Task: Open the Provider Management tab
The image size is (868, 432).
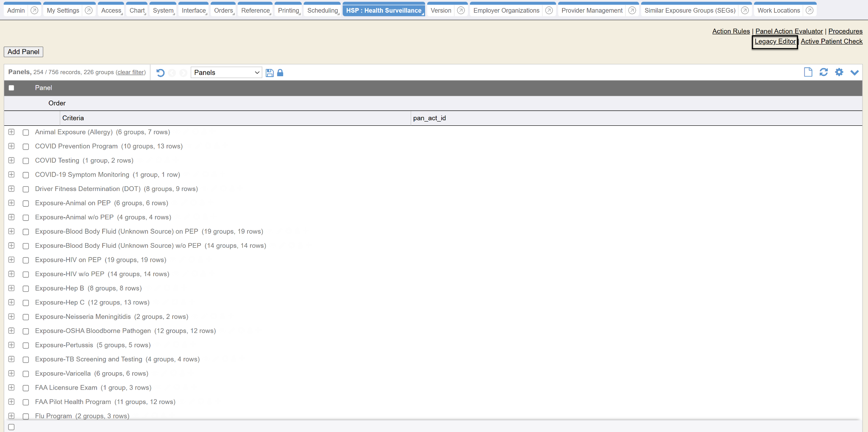Action: point(592,11)
